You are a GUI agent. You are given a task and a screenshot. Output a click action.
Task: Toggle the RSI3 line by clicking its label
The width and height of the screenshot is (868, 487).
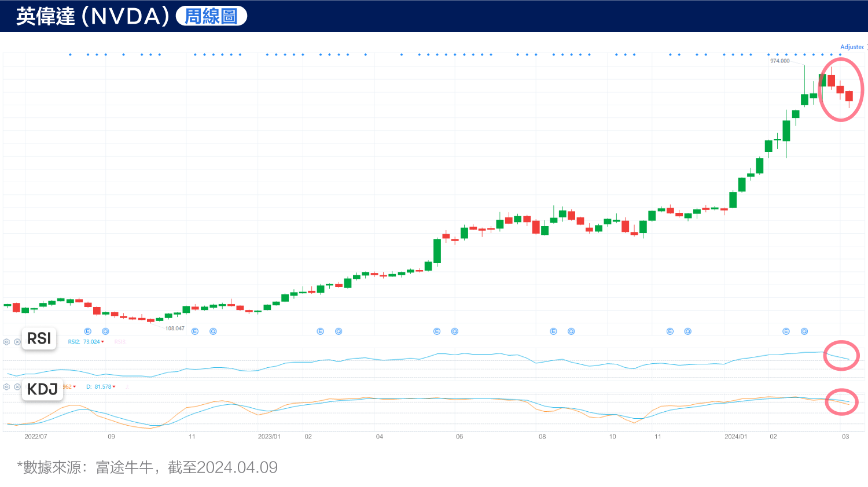coord(120,342)
